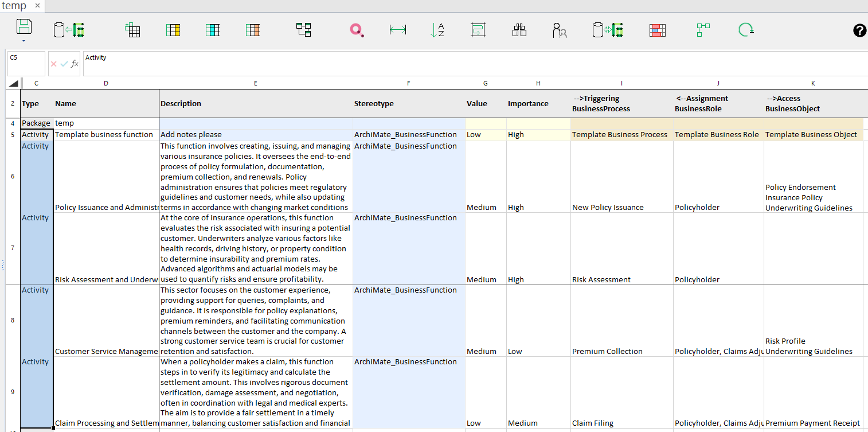
Task: Open Help with the question mark button
Action: [x=859, y=30]
